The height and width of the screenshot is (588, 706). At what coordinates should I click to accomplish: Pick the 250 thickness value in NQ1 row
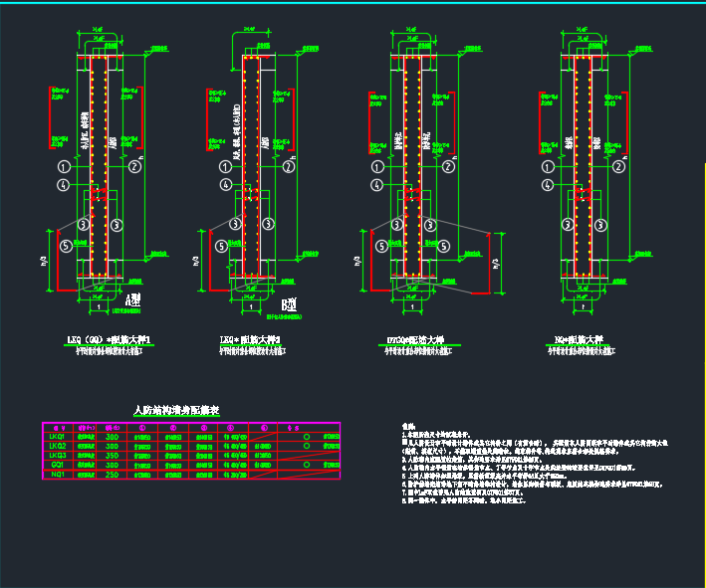[112, 475]
